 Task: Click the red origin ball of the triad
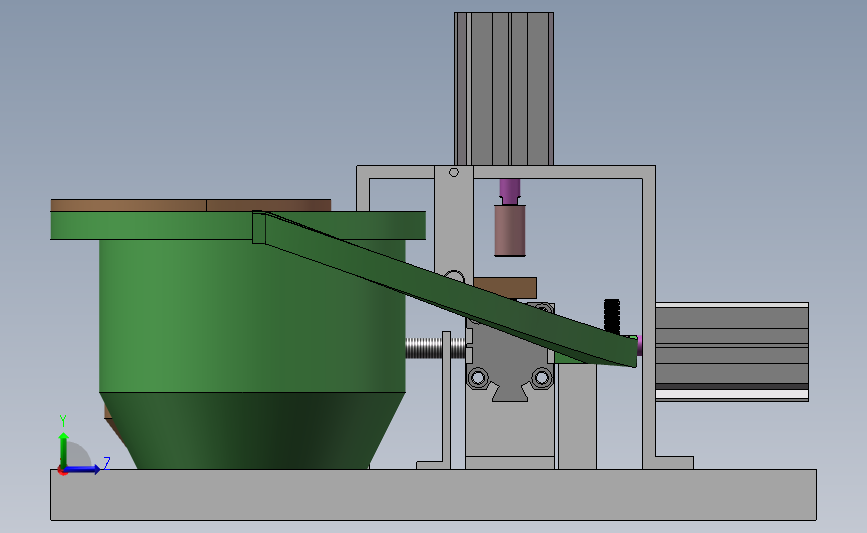click(x=62, y=471)
